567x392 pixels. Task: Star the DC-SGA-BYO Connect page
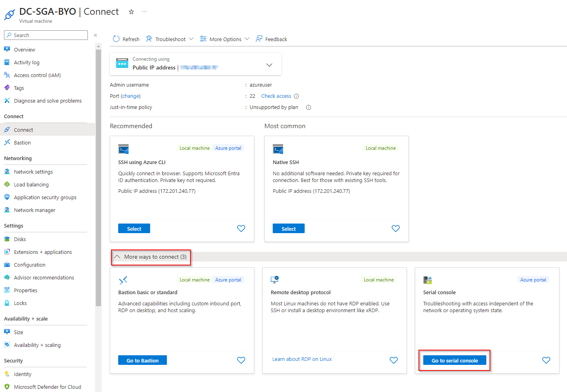point(131,12)
